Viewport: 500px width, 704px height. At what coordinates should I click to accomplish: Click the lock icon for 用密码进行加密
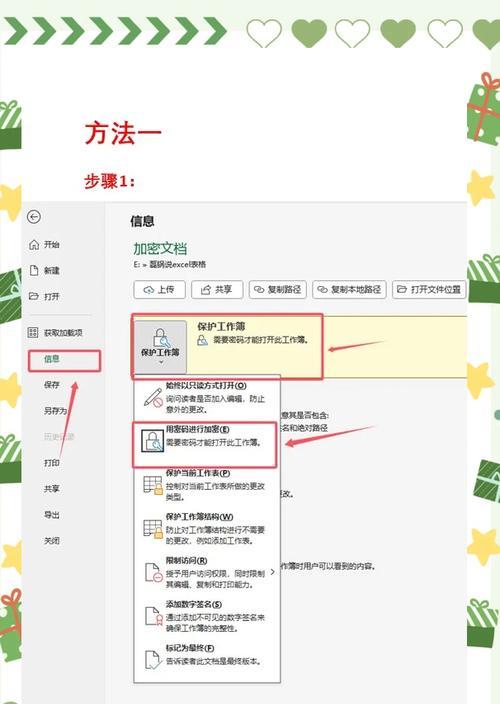tap(152, 440)
